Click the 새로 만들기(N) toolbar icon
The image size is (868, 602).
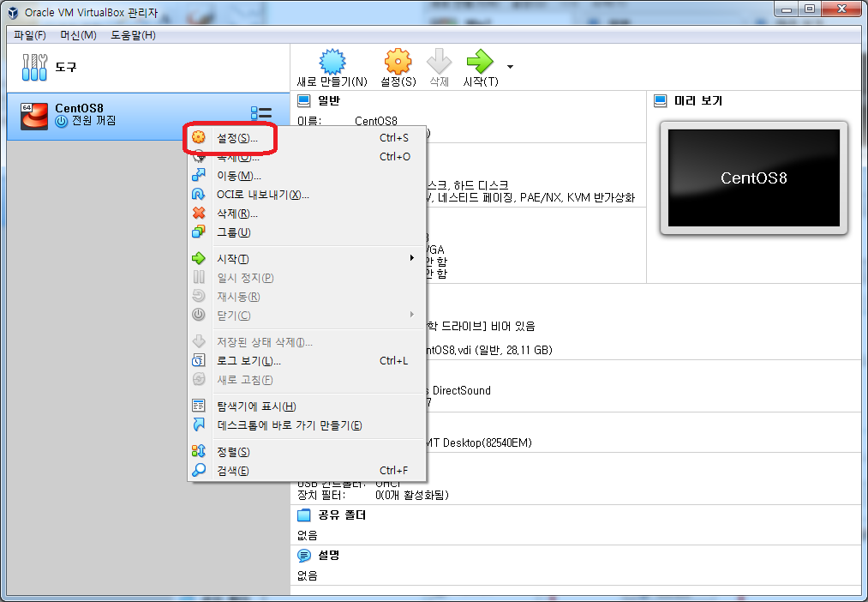coord(332,62)
